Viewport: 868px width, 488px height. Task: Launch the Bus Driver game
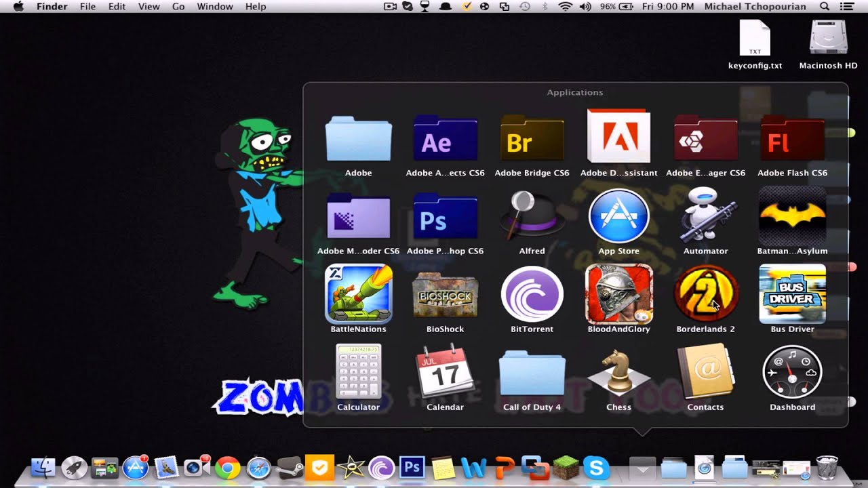tap(792, 293)
